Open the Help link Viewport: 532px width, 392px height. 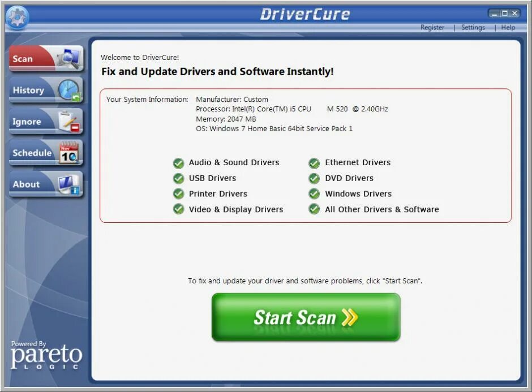[x=508, y=28]
